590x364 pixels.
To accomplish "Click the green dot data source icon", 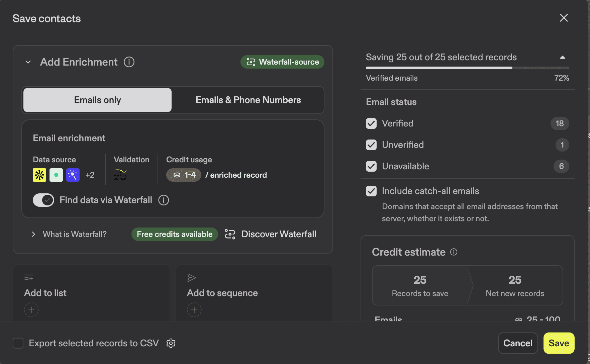I will coord(56,175).
